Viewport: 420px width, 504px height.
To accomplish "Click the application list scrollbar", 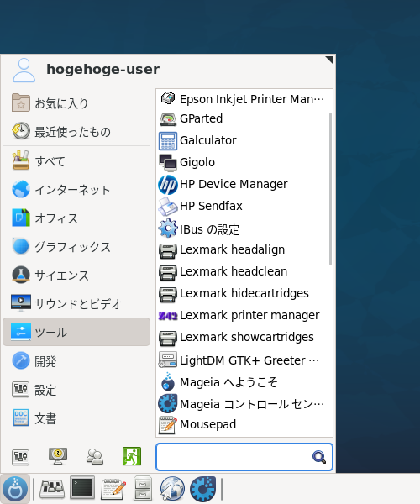I will point(330,189).
